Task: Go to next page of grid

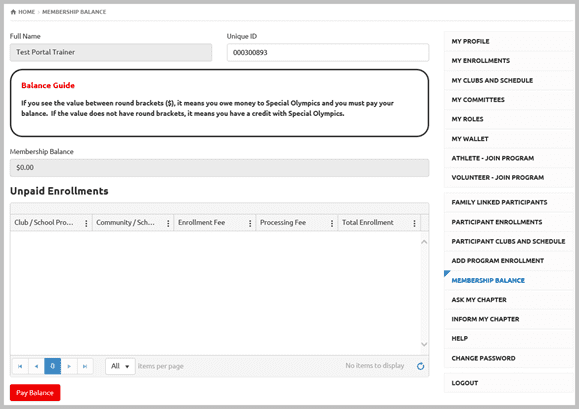Action: pyautogui.click(x=69, y=366)
